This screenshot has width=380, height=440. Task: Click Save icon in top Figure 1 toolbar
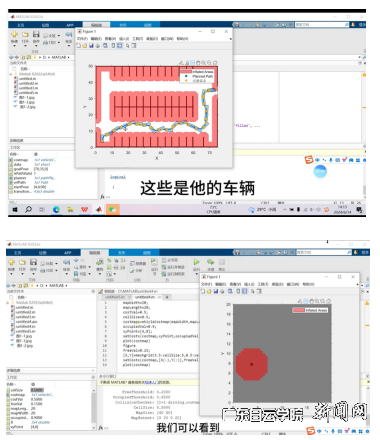pyautogui.click(x=91, y=46)
